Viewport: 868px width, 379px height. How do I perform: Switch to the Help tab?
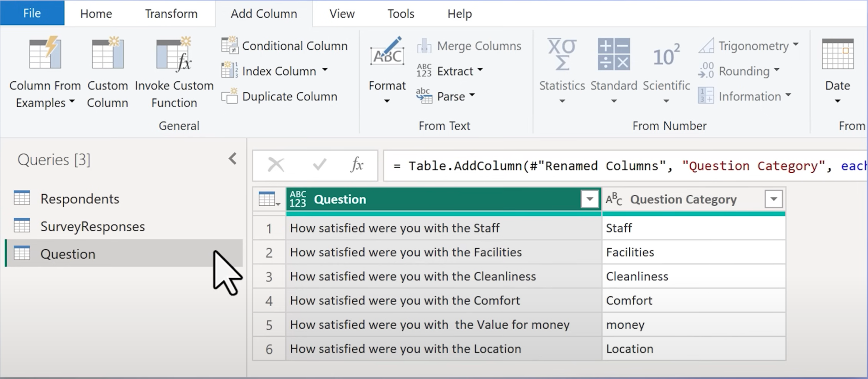coord(460,14)
